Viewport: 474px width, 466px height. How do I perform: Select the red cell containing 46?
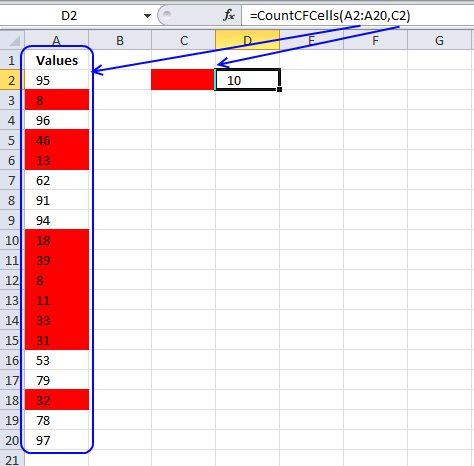(x=57, y=140)
